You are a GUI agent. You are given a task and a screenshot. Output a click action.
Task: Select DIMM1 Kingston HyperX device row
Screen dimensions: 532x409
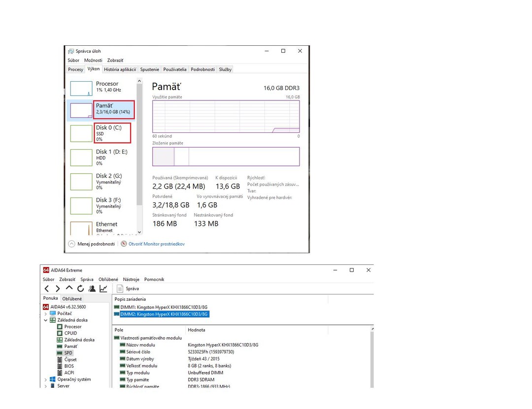point(161,307)
